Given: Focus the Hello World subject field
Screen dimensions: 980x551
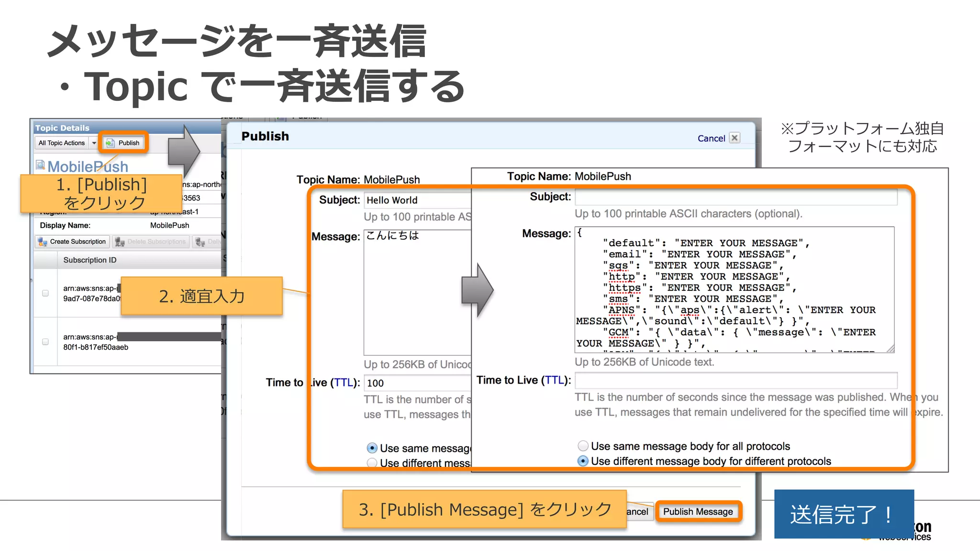Looking at the screenshot, I should [x=416, y=200].
